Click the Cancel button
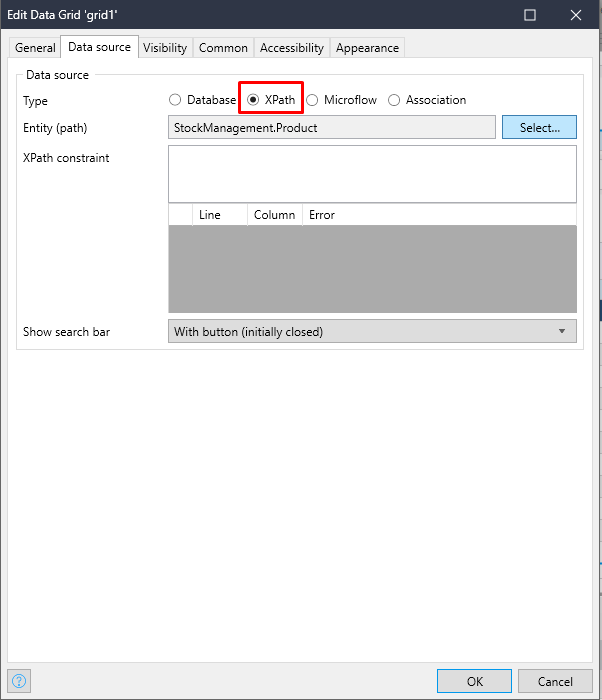Image resolution: width=602 pixels, height=700 pixels. tap(555, 681)
